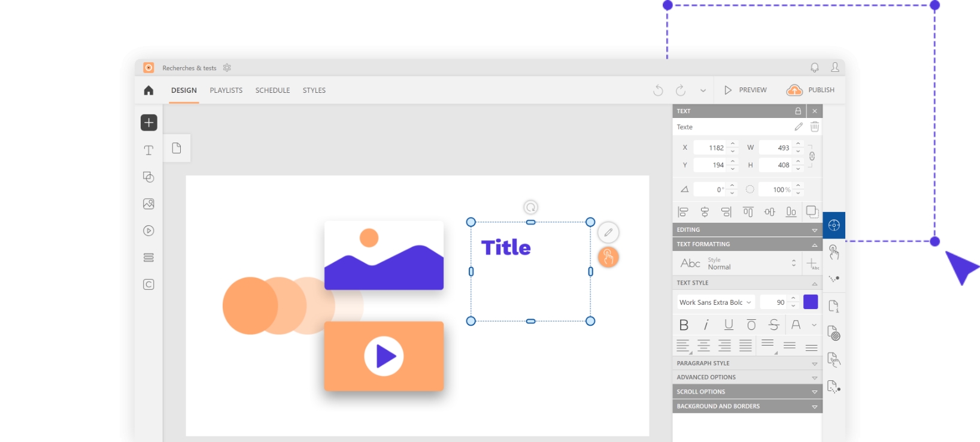This screenshot has height=442, width=980.
Task: Select the Shapes tool in left sidebar
Action: (148, 177)
